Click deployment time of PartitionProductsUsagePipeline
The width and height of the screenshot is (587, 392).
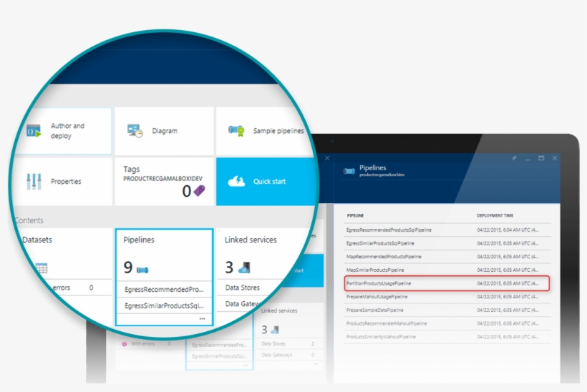click(508, 283)
